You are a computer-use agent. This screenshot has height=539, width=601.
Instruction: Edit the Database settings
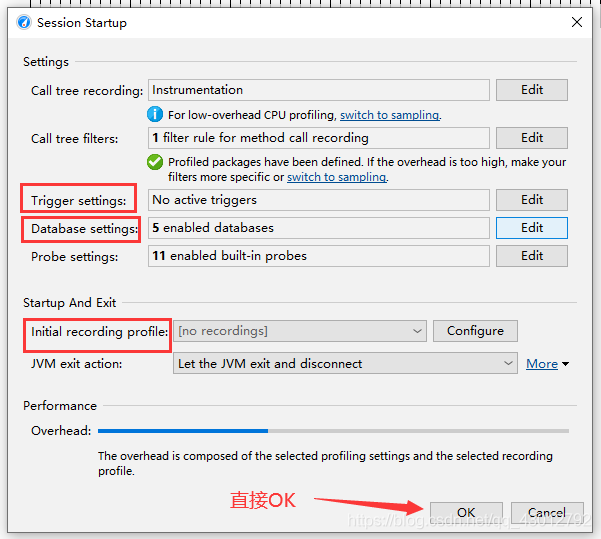click(532, 228)
